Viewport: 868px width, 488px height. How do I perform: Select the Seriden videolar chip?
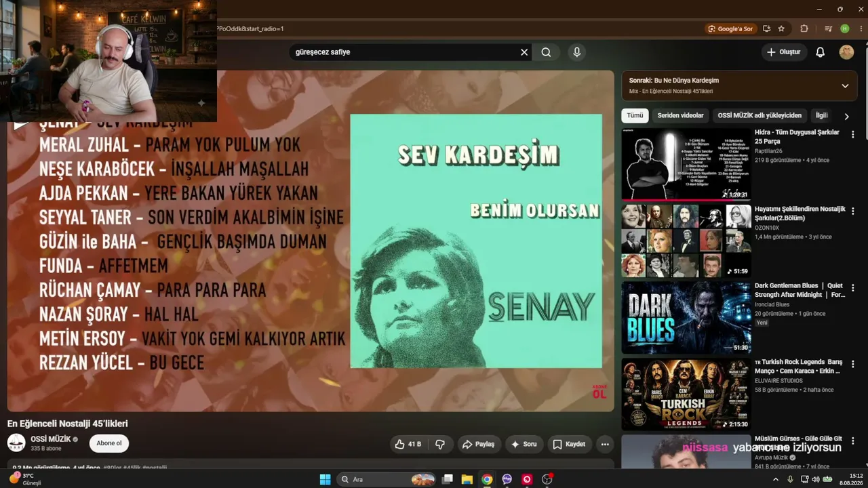(x=680, y=116)
